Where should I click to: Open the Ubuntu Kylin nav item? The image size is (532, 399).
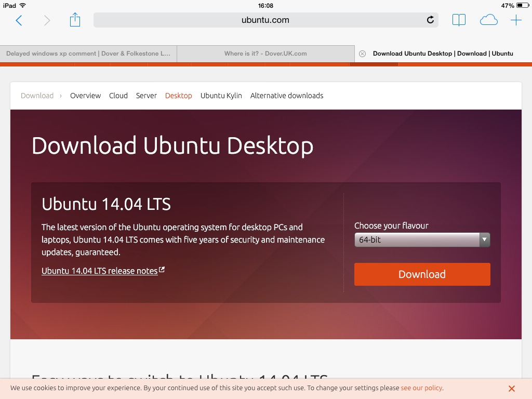[221, 96]
